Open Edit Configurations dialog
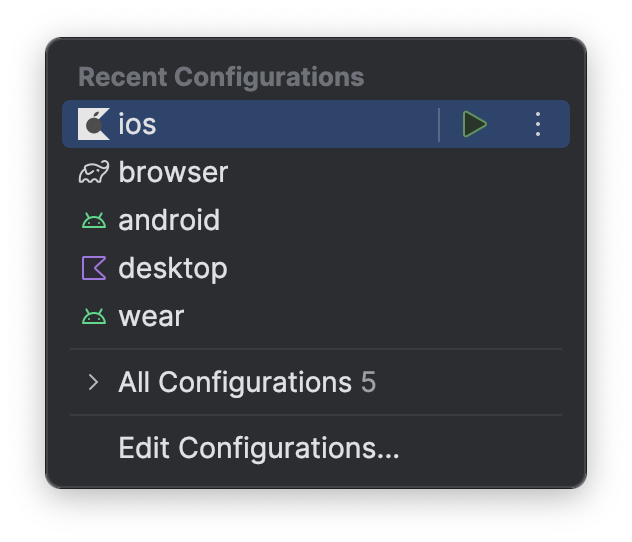This screenshot has width=632, height=542. point(316,448)
